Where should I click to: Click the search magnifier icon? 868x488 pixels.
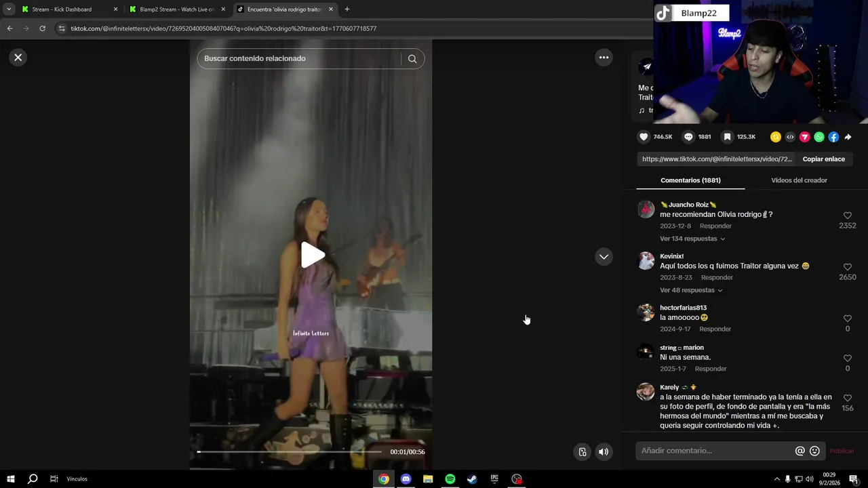412,58
